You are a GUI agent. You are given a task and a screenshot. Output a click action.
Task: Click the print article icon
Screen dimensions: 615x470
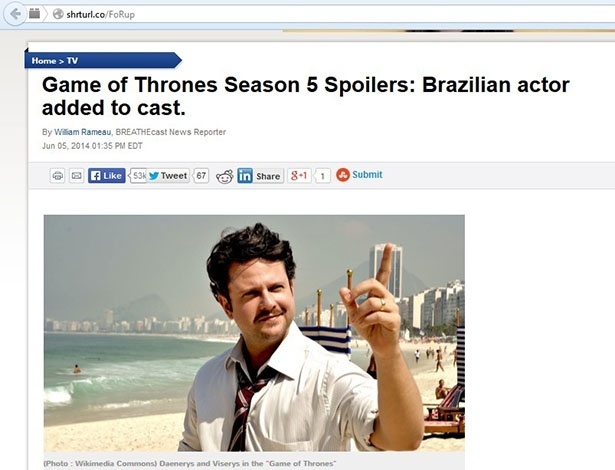click(57, 175)
